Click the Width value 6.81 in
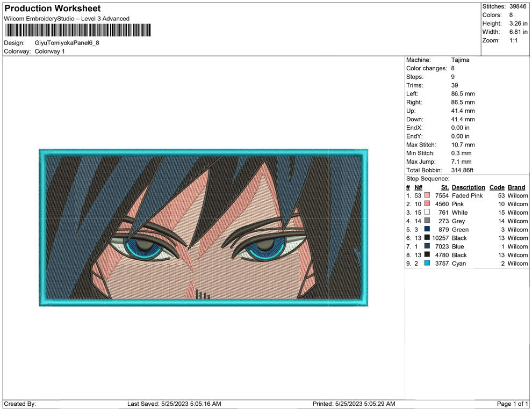Screen dimensions: 532x409 (x=518, y=32)
